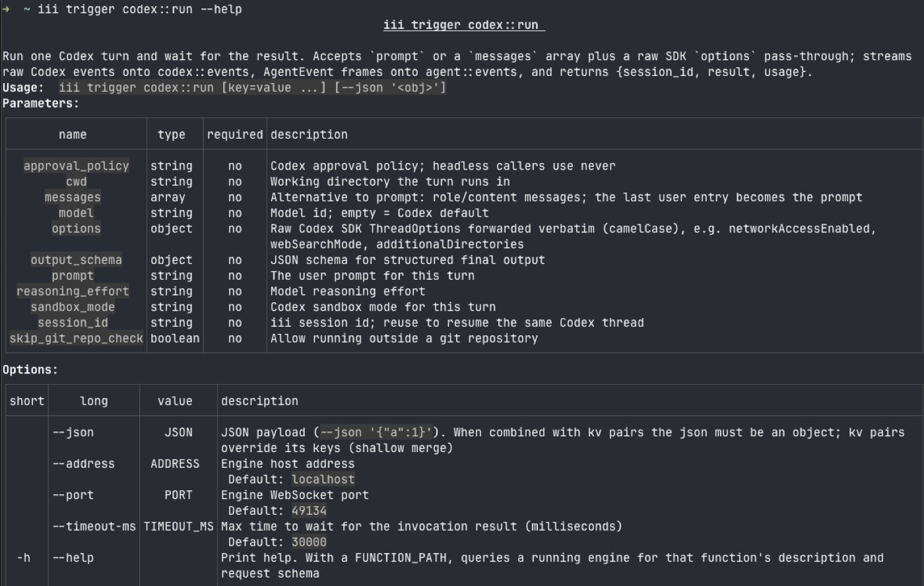
Task: Select the options parameter name
Action: click(76, 229)
